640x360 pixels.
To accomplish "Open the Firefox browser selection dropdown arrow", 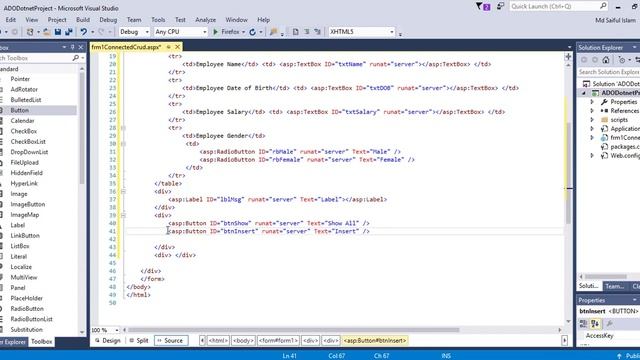I will tap(244, 32).
